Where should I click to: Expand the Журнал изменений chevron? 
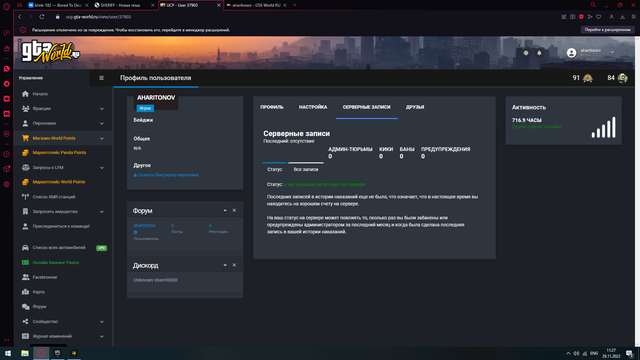point(102,336)
